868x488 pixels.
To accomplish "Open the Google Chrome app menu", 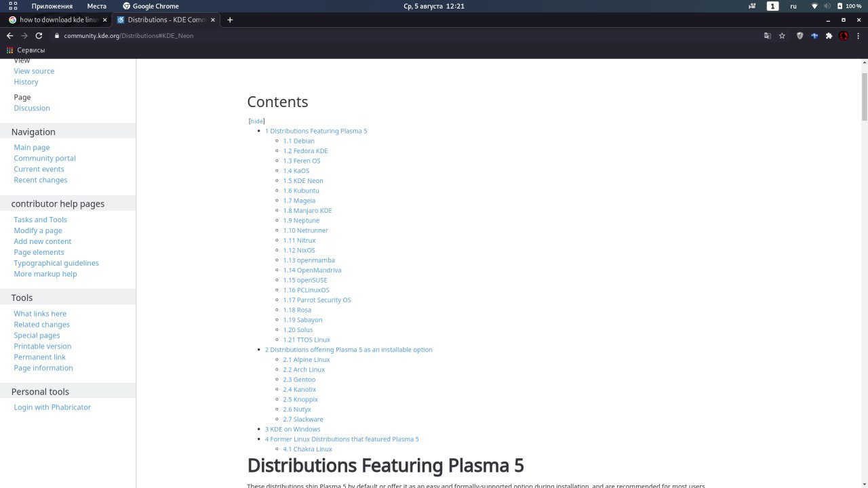I will coord(151,6).
